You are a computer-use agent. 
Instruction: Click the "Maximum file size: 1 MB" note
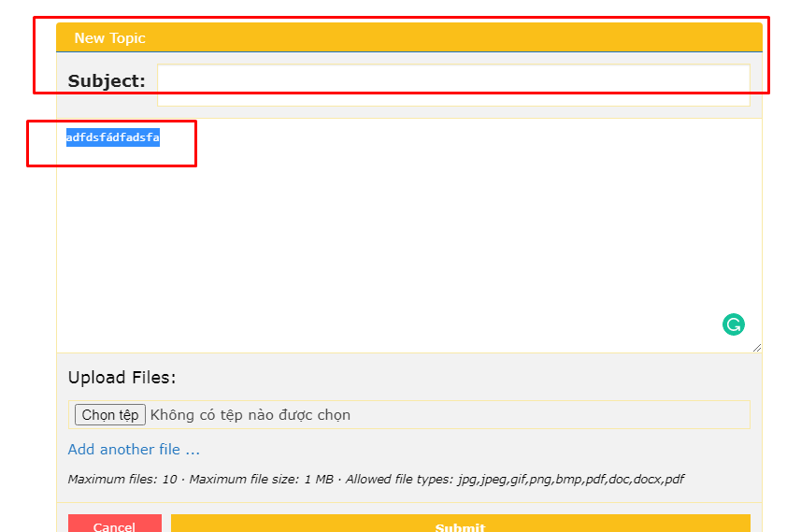[261, 480]
